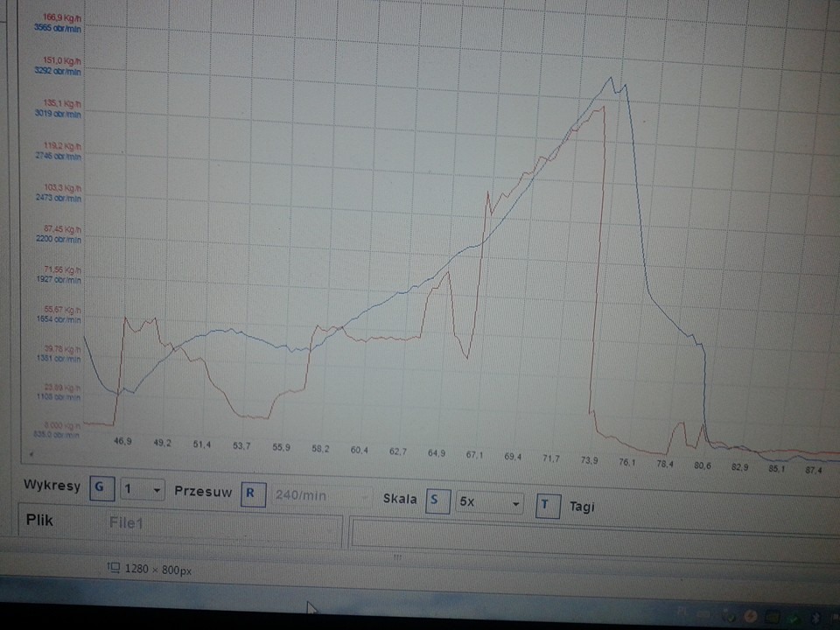Image resolution: width=840 pixels, height=630 pixels.
Task: Click the '67,1' time axis value
Action: pyautogui.click(x=474, y=455)
